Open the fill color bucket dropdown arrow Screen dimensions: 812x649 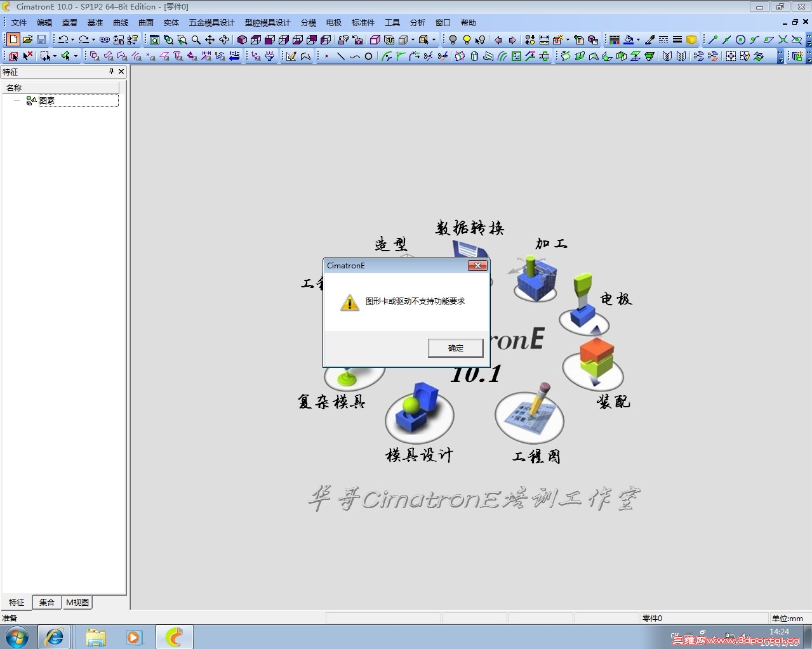(x=638, y=39)
